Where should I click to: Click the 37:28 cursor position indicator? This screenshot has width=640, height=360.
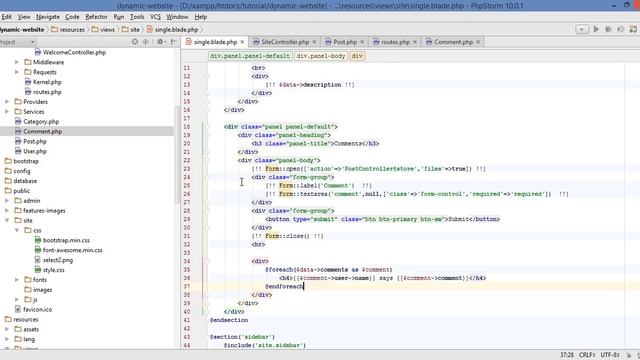tap(567, 355)
